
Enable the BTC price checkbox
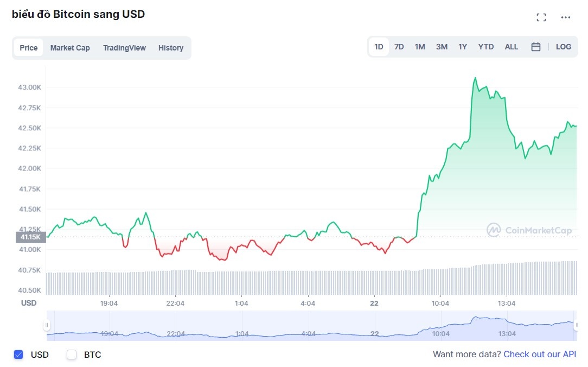(x=71, y=355)
